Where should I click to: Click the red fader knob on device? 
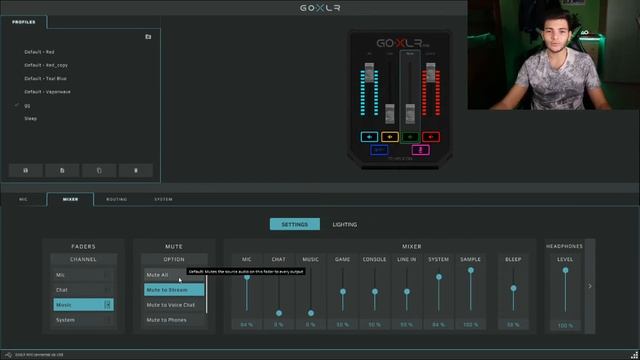coord(431,73)
